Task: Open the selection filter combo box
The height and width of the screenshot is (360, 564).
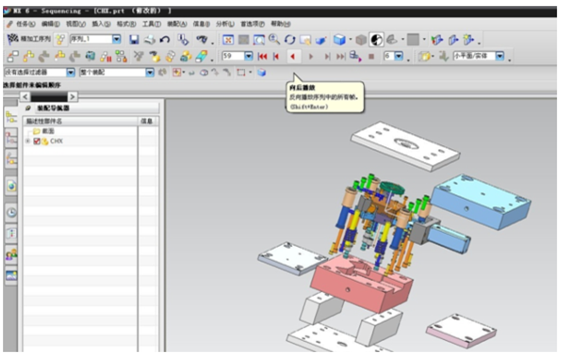Action: coord(39,72)
